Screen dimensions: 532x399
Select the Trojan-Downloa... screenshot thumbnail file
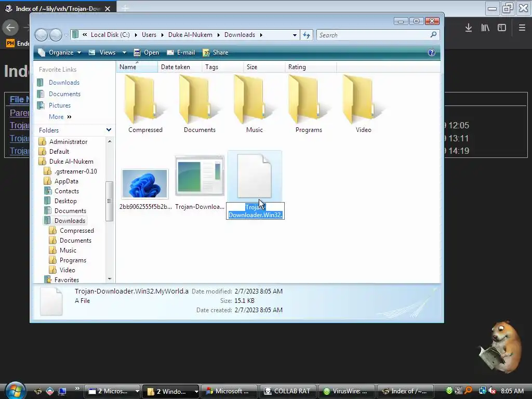pos(199,176)
